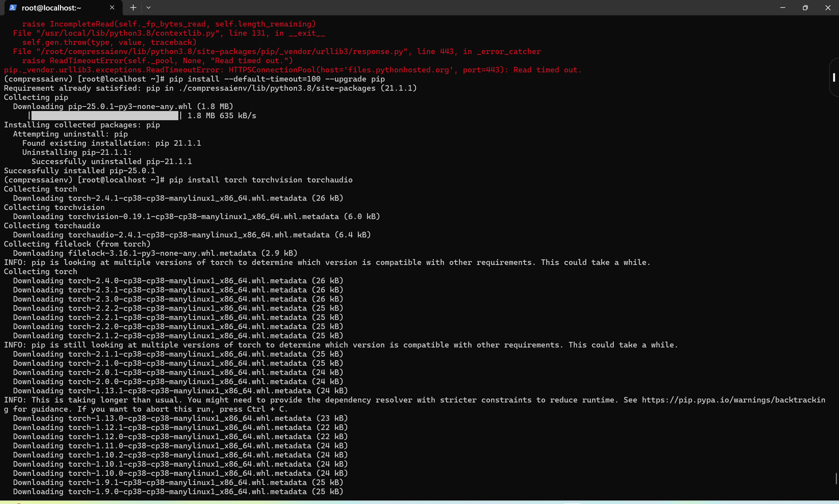
Task: Click the pip download progress bar
Action: tap(105, 116)
